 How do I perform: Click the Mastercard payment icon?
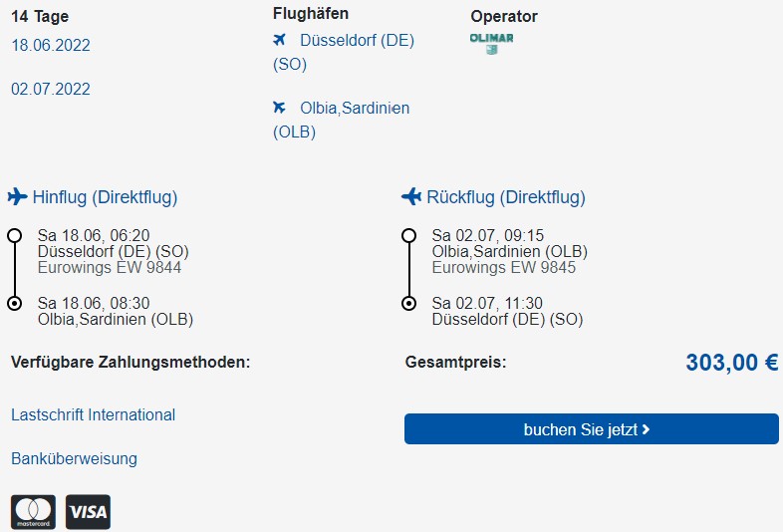pos(34,512)
